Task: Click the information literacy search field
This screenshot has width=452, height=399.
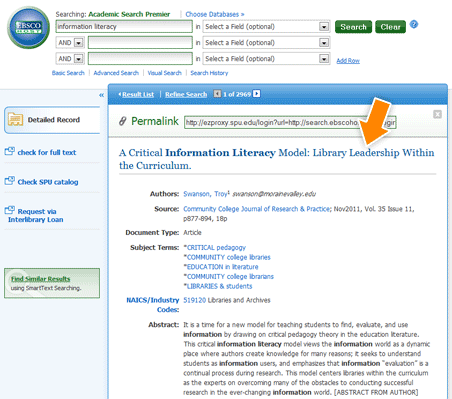Action: (x=124, y=26)
